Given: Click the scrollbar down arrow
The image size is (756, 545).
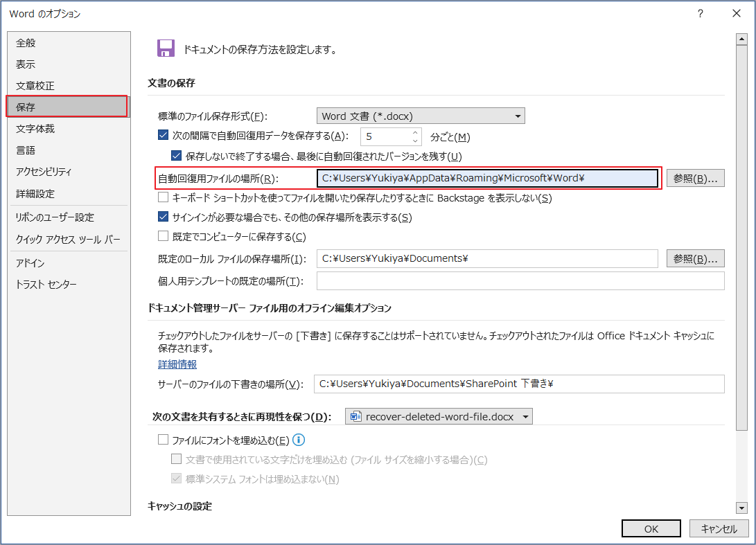Looking at the screenshot, I should 741,508.
